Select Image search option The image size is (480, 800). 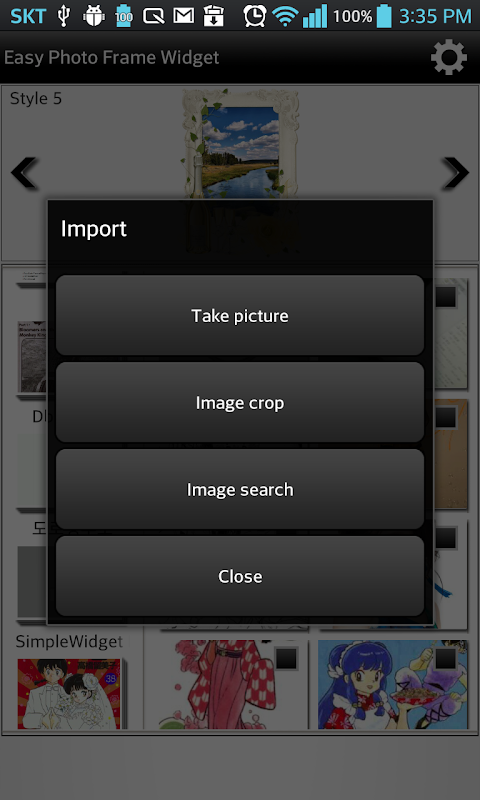click(x=240, y=489)
